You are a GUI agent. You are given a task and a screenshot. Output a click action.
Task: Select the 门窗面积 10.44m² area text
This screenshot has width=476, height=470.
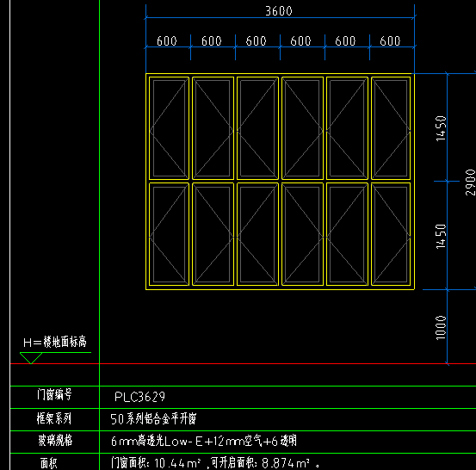[156, 463]
